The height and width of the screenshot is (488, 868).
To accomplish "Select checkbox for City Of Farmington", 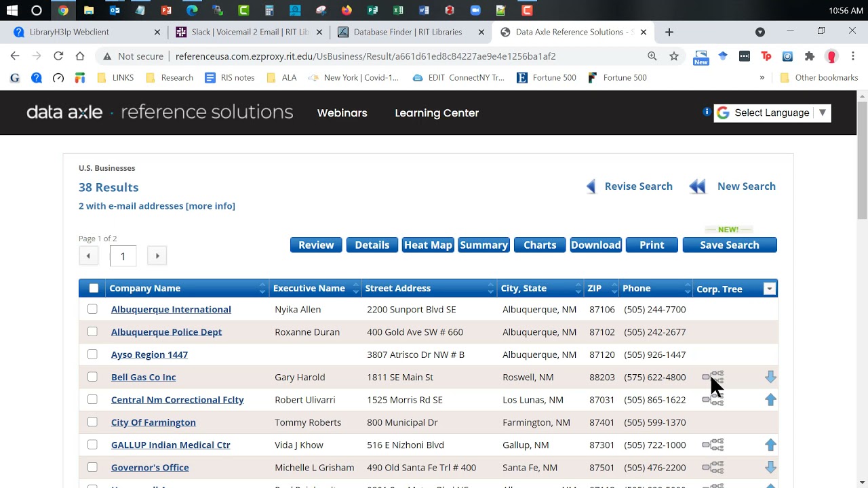I will tap(92, 422).
